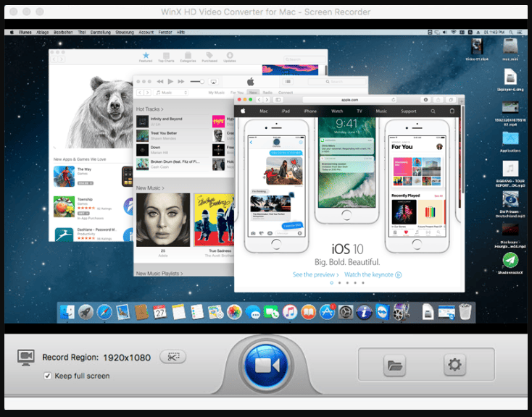Screen dimensions: 532x417
Task: Open Trash in the Dock
Action: pyautogui.click(x=465, y=312)
